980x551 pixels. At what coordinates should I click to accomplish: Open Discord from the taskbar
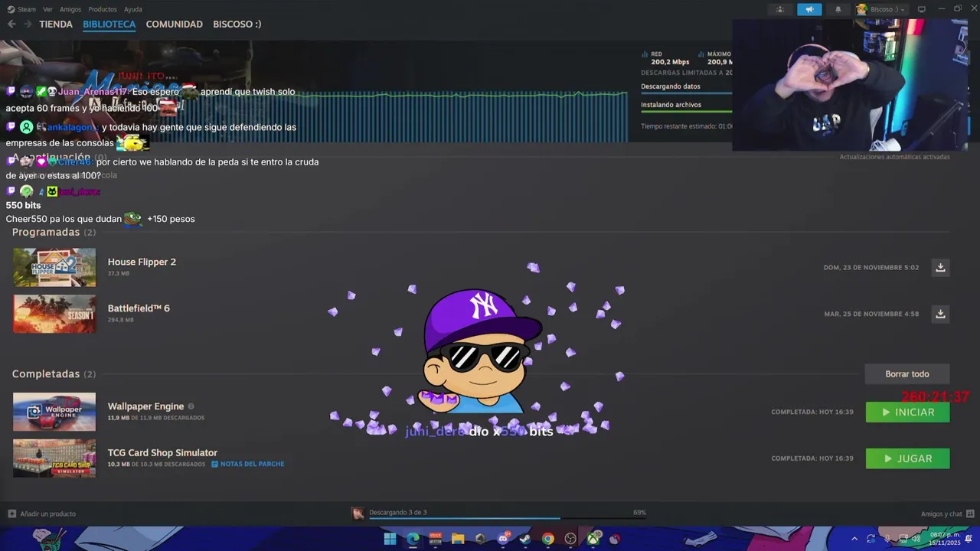tap(503, 539)
